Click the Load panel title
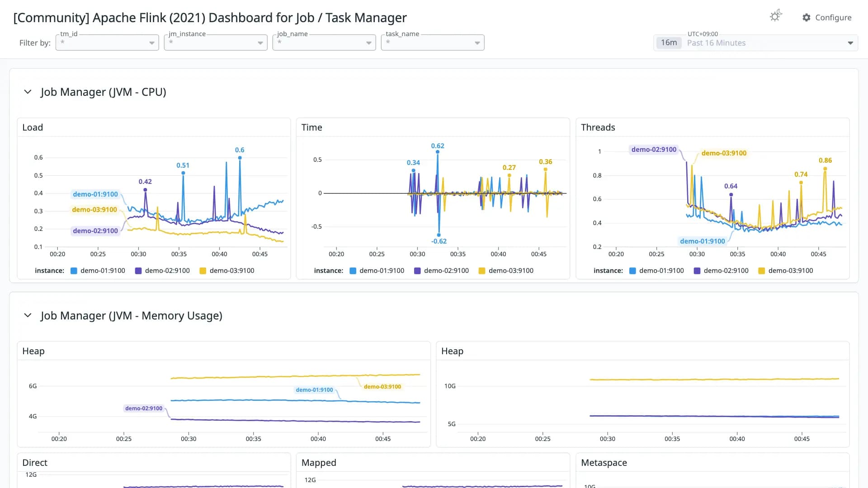 (x=33, y=127)
